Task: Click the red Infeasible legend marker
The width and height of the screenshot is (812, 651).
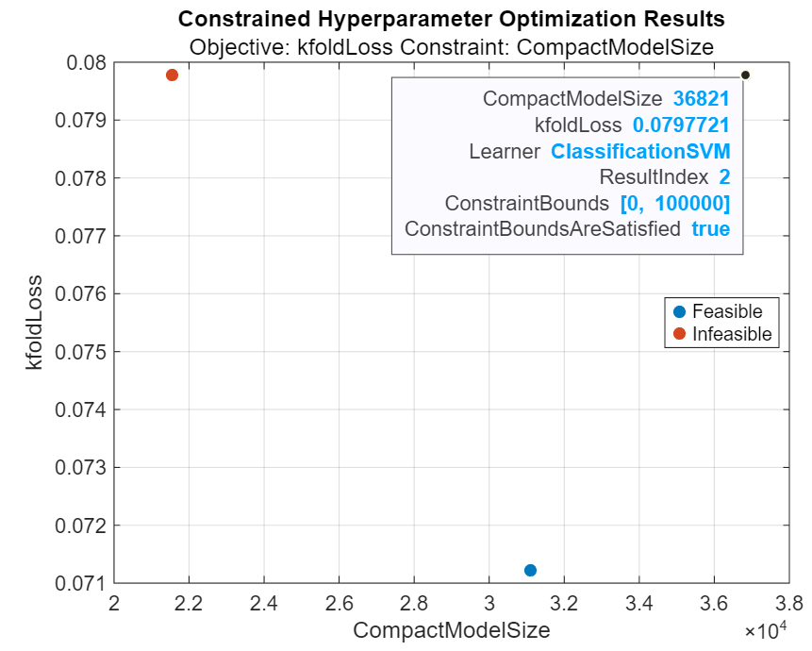Action: (x=679, y=334)
